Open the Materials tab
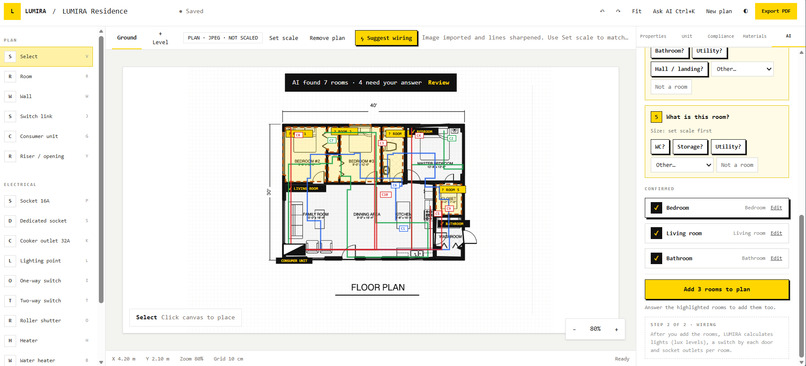 click(754, 36)
